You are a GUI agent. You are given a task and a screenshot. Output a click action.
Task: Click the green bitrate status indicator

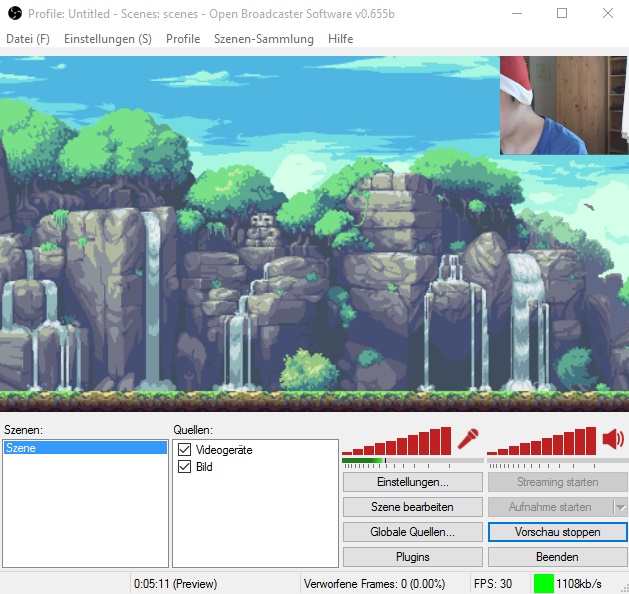click(544, 583)
